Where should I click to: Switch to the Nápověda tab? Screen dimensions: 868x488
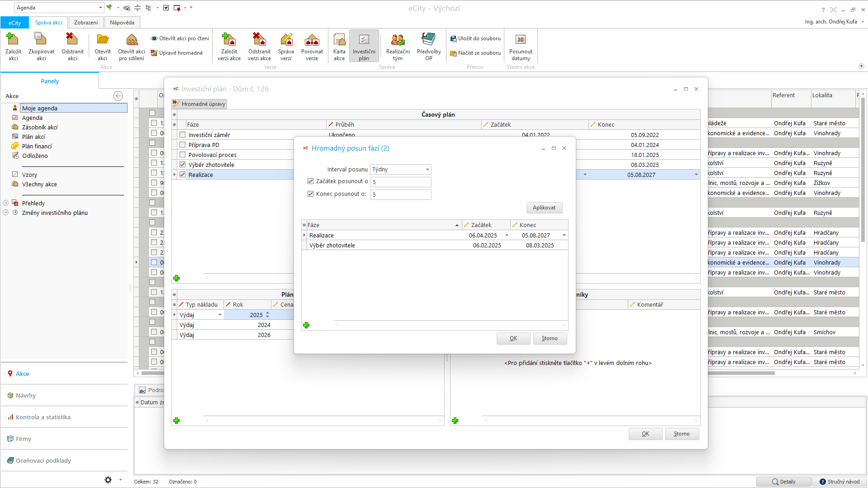(122, 23)
